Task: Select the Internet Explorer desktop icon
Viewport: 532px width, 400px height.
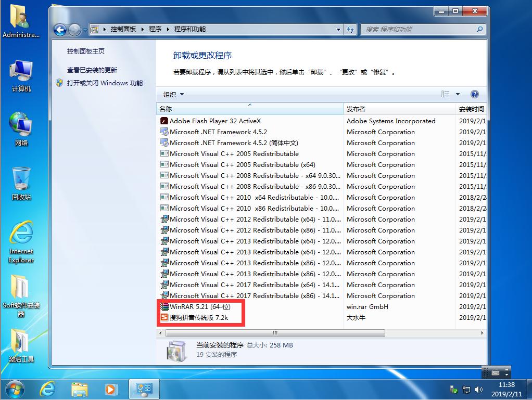Action: pyautogui.click(x=21, y=242)
